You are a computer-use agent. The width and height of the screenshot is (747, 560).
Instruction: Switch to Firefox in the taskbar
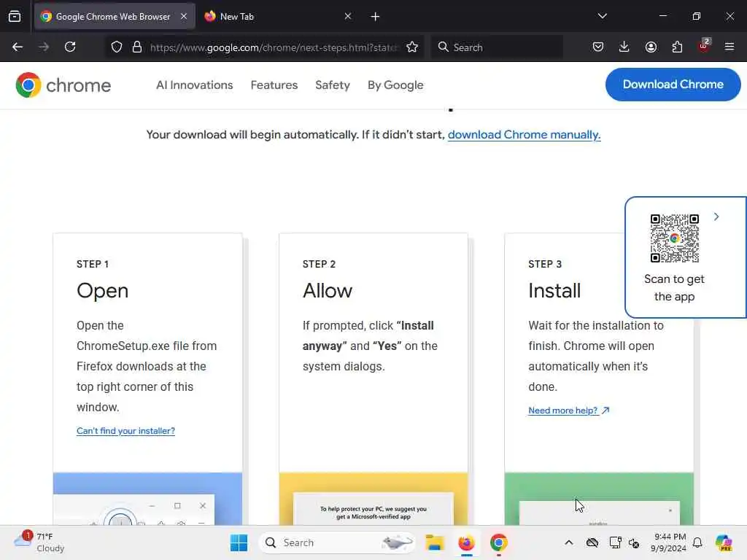coord(466,542)
